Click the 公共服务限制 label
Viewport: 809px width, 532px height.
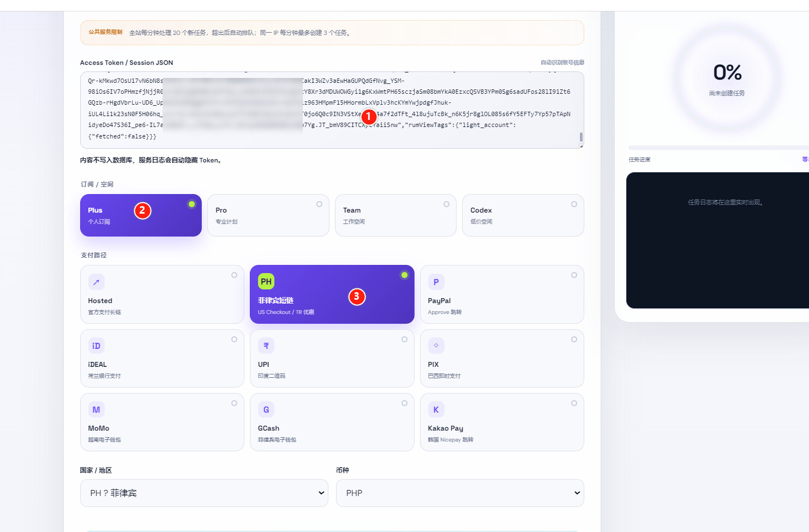[x=105, y=32]
